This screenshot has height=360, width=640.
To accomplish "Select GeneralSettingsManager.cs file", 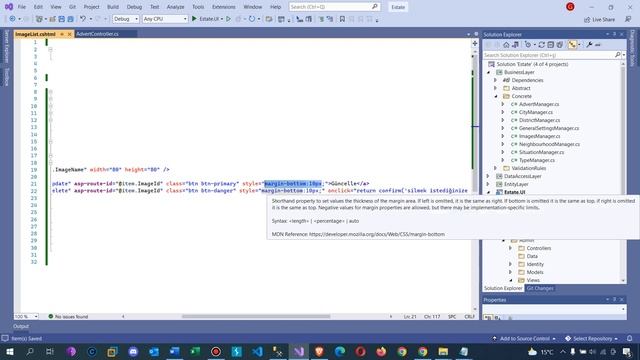I will click(x=549, y=128).
